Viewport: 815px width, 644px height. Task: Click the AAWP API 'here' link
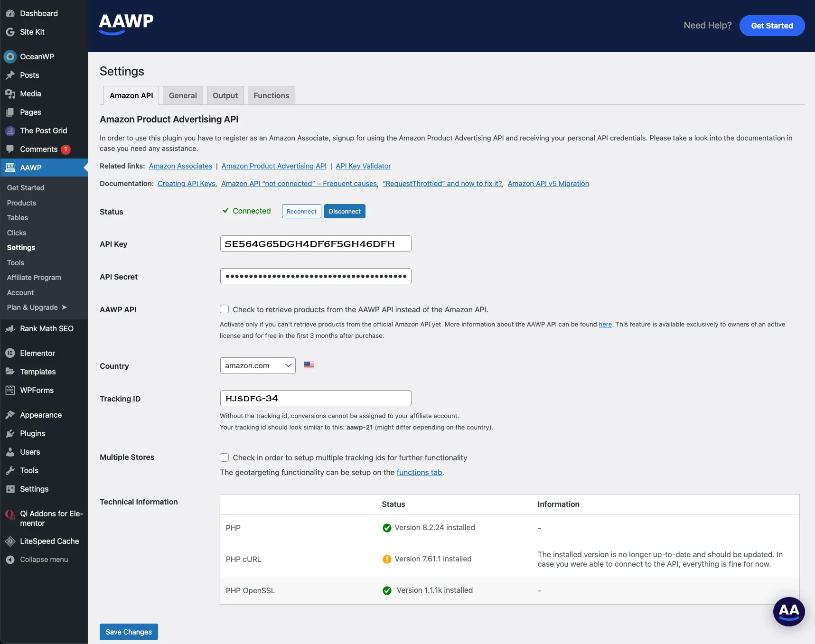point(605,324)
